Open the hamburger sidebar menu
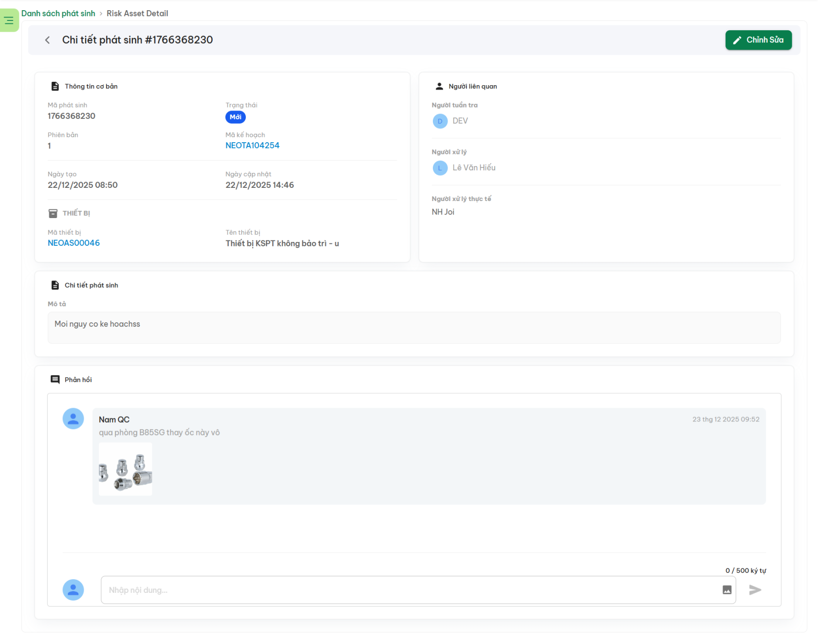Image resolution: width=818 pixels, height=644 pixels. 9,20
